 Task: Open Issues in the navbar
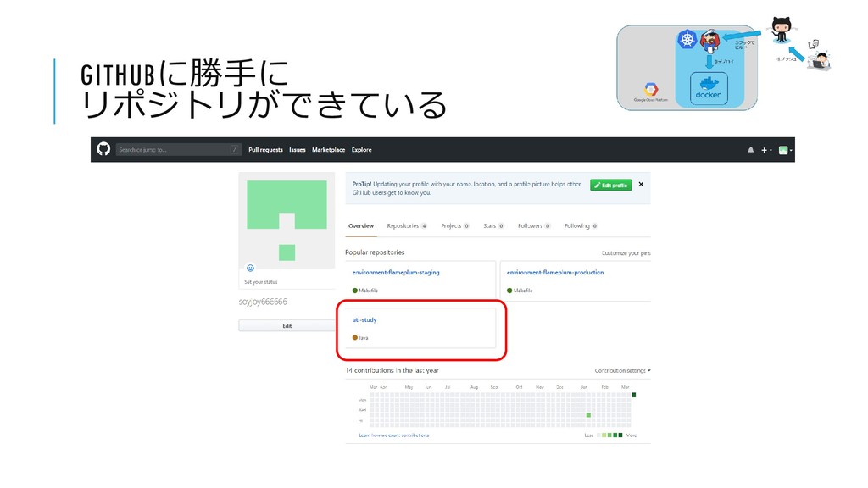tap(298, 150)
